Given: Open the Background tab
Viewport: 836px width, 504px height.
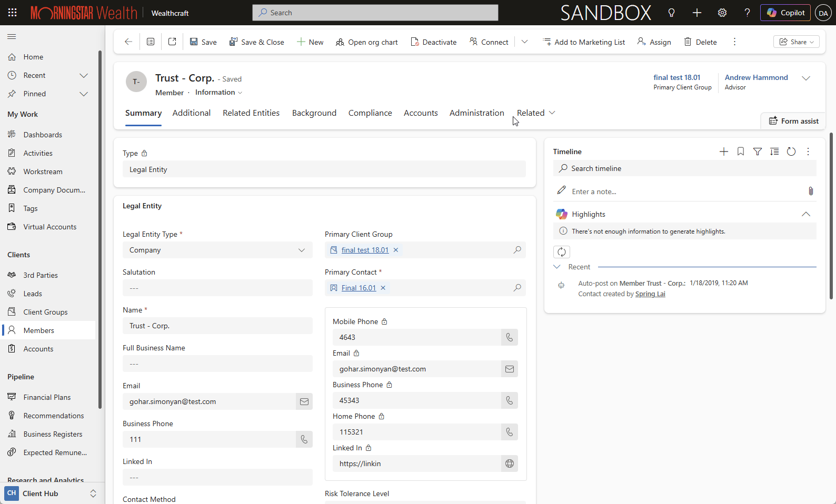Looking at the screenshot, I should 314,113.
